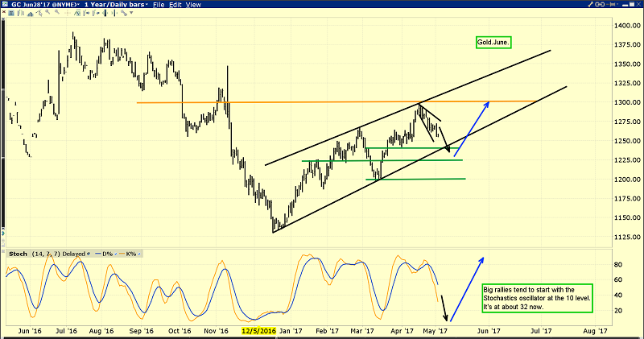The height and width of the screenshot is (339, 644).
Task: Click the window linking chain icon
Action: click(x=600, y=4)
